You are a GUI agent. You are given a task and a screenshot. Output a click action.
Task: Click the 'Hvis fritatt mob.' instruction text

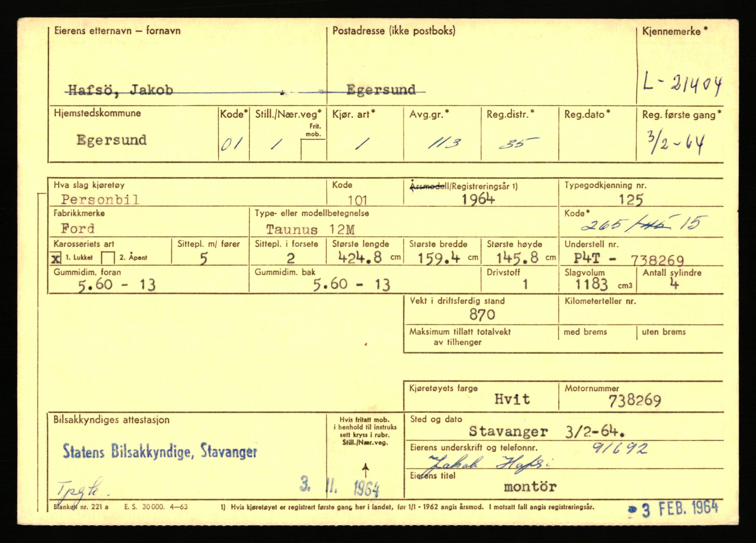[365, 431]
